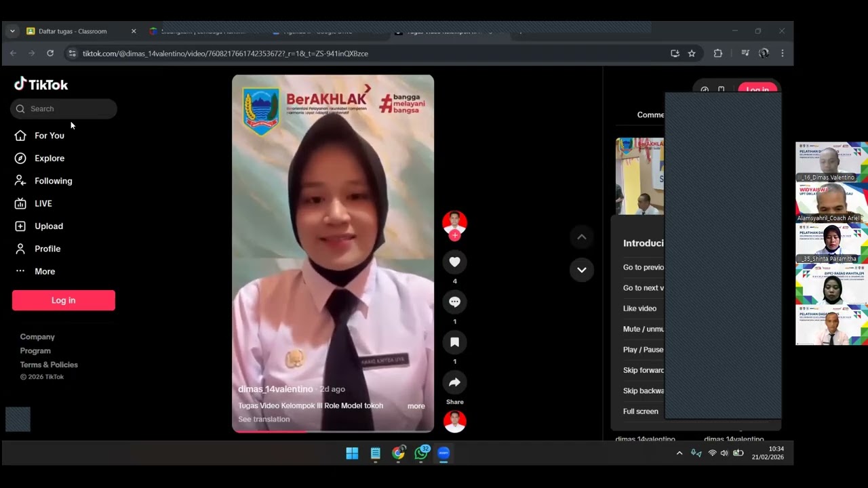Click the install app icon in address bar

[675, 53]
